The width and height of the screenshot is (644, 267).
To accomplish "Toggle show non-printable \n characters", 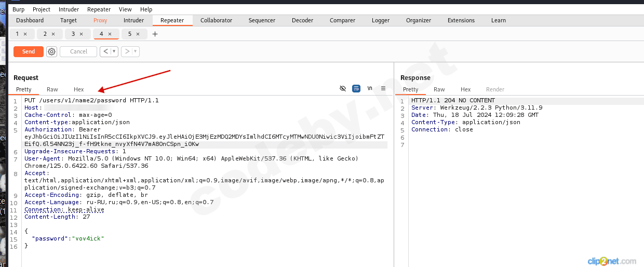I will 370,89.
